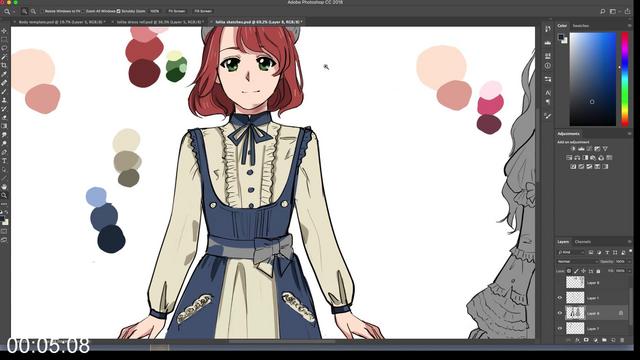Add an Invert adjustment

(573, 167)
